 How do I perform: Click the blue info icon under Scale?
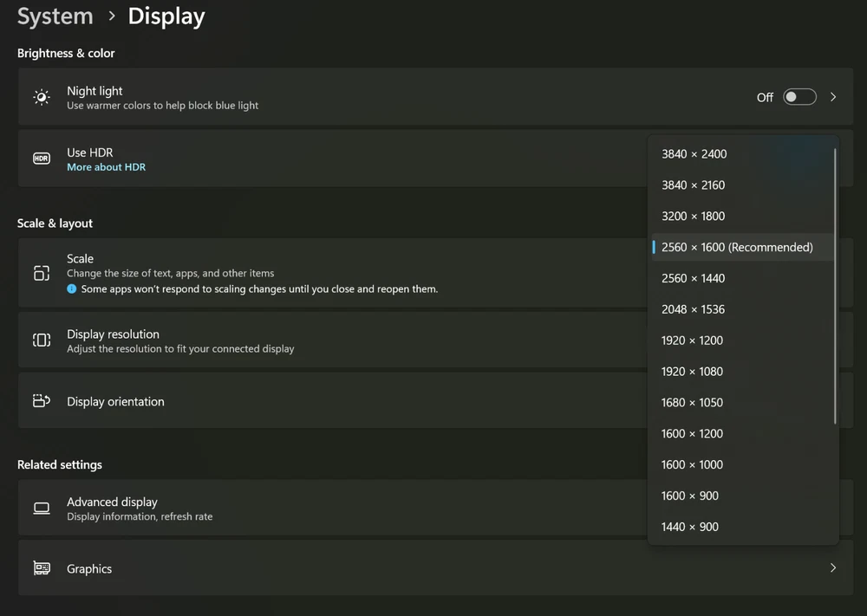72,289
